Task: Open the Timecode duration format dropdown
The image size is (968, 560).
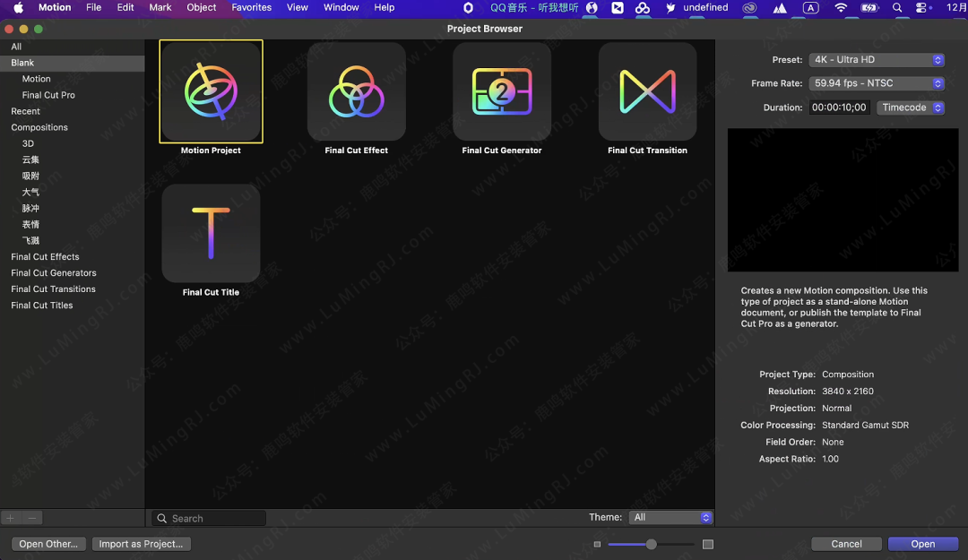Action: coord(911,108)
